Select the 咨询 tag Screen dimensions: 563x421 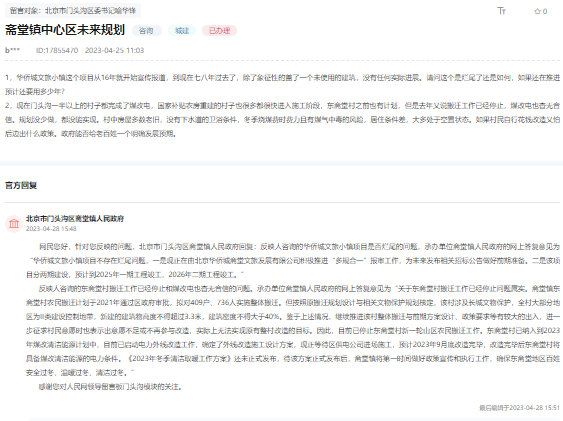point(146,31)
